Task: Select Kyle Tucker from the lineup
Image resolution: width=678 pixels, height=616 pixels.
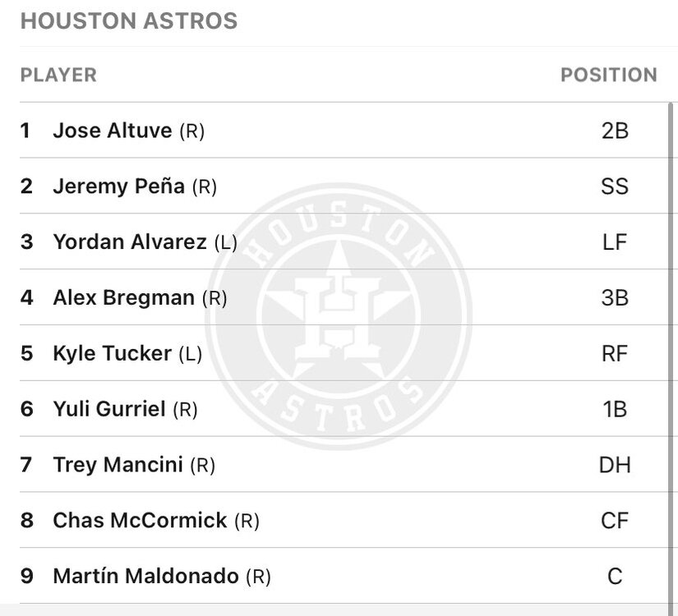Action: click(x=112, y=353)
